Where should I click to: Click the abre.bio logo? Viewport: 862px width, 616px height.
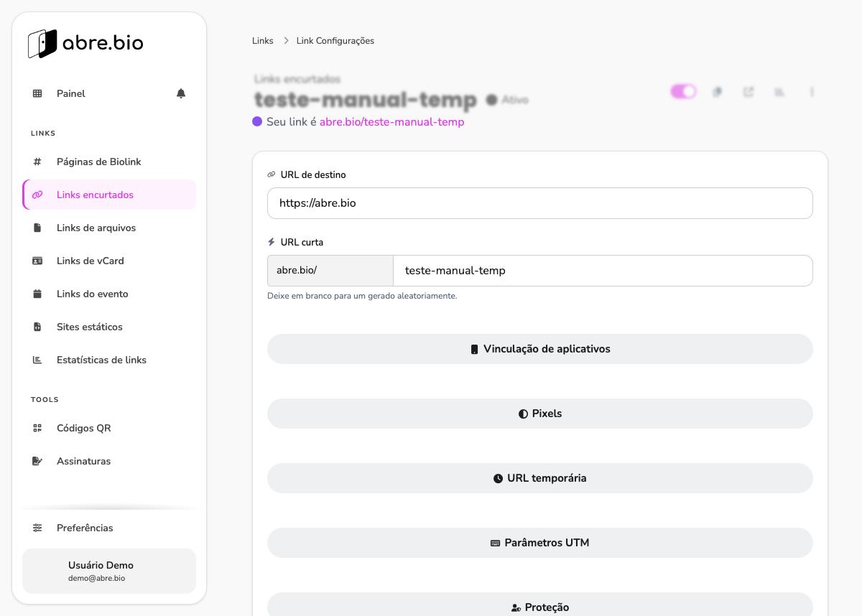point(85,43)
